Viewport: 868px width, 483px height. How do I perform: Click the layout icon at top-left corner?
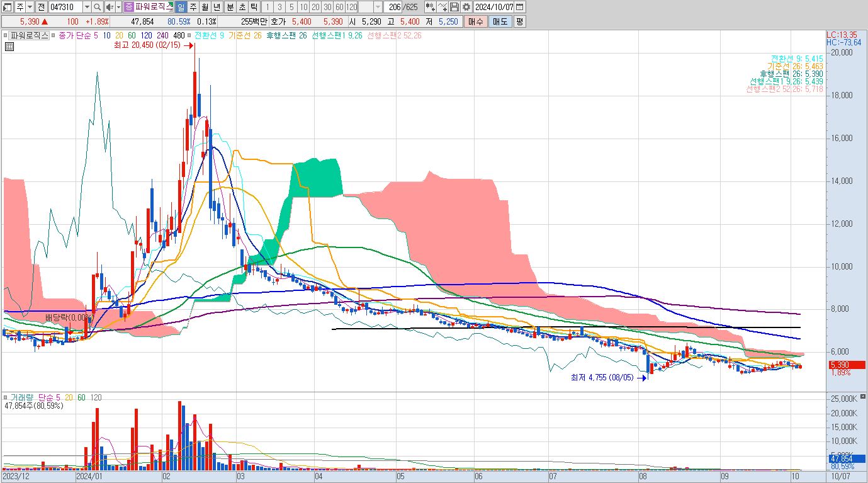pyautogui.click(x=8, y=7)
